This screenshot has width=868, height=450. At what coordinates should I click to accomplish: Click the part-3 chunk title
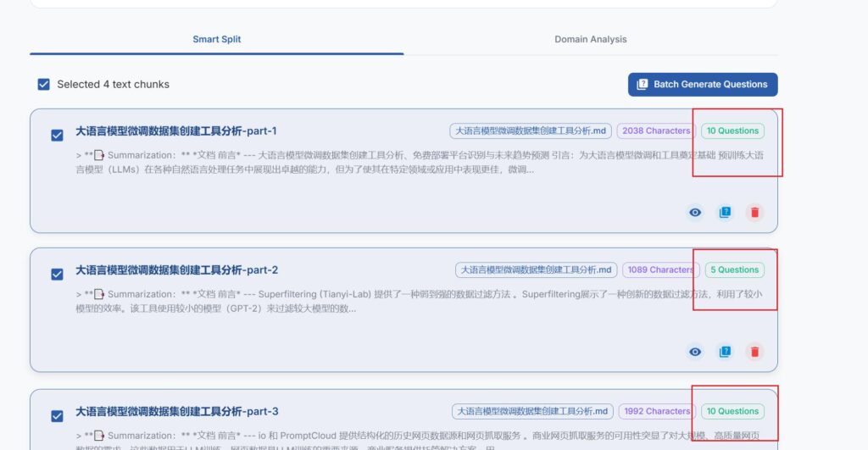point(176,412)
